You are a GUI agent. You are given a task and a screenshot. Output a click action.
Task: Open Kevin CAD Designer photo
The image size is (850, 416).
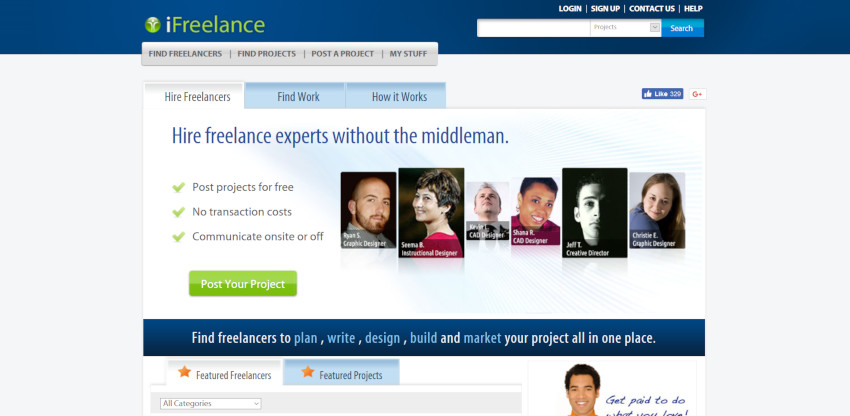pyautogui.click(x=487, y=211)
